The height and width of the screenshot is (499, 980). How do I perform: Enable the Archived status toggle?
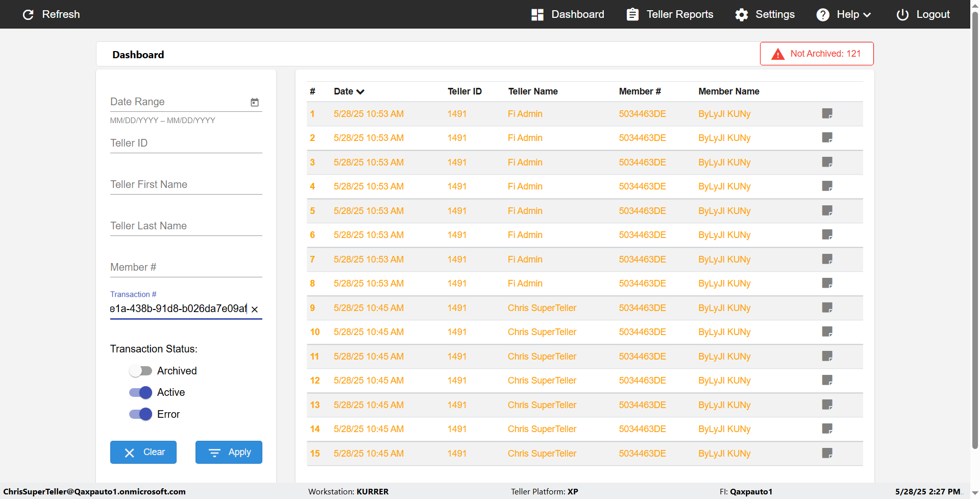click(140, 371)
